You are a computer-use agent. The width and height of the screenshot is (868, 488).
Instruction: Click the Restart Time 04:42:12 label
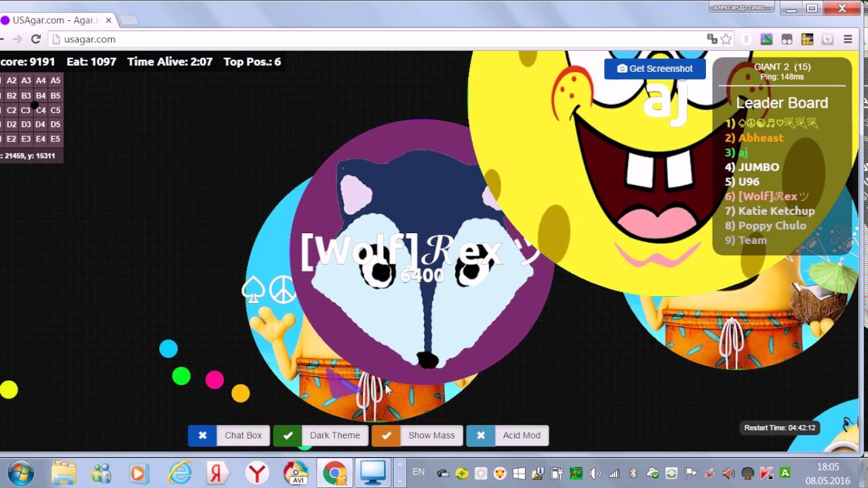780,428
